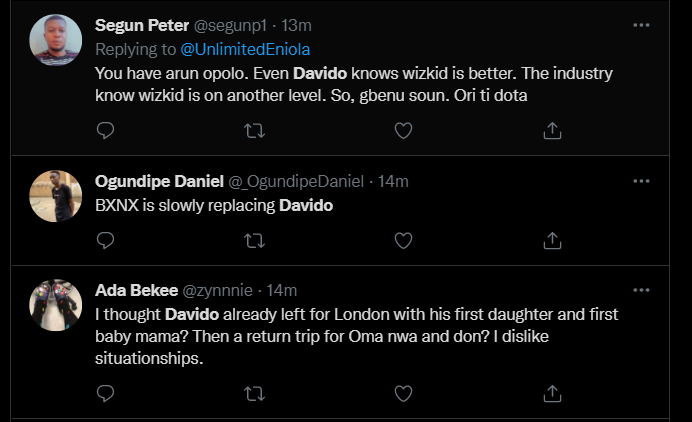Open more options on Segun Peter's tweet
The height and width of the screenshot is (422, 692).
point(641,23)
